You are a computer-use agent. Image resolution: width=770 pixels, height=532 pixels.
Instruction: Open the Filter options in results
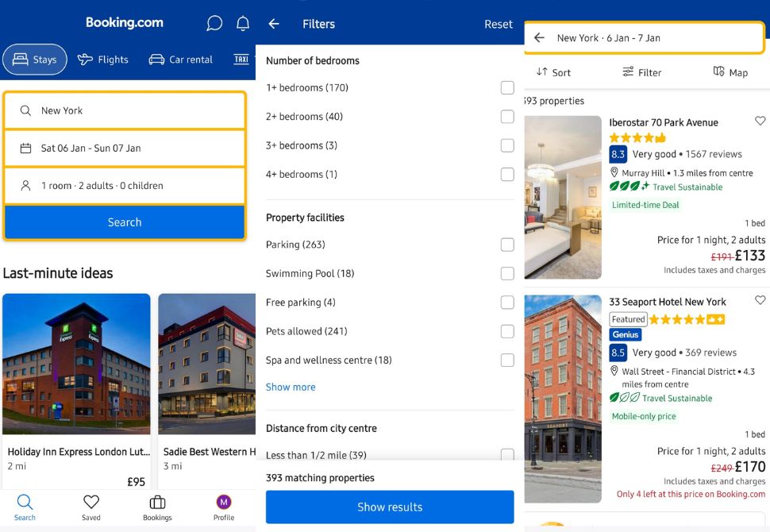click(641, 72)
